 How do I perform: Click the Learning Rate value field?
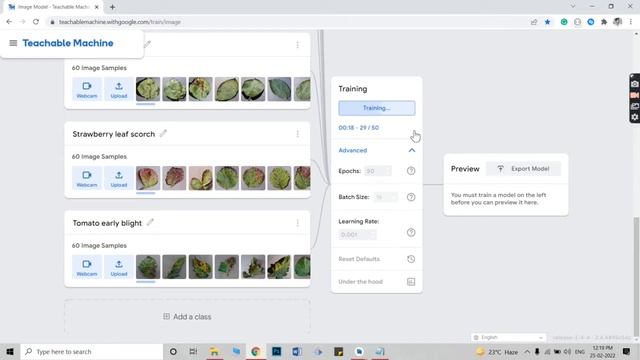pyautogui.click(x=358, y=234)
